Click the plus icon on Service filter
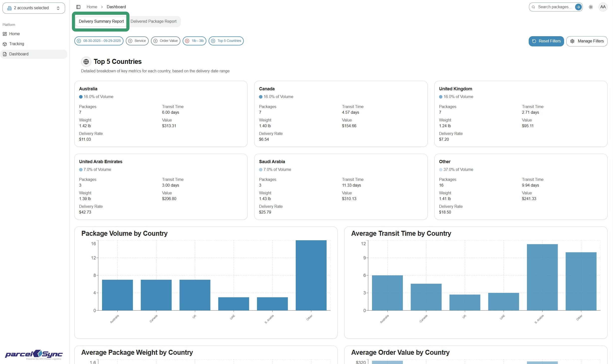The height and width of the screenshot is (364, 613). [130, 41]
